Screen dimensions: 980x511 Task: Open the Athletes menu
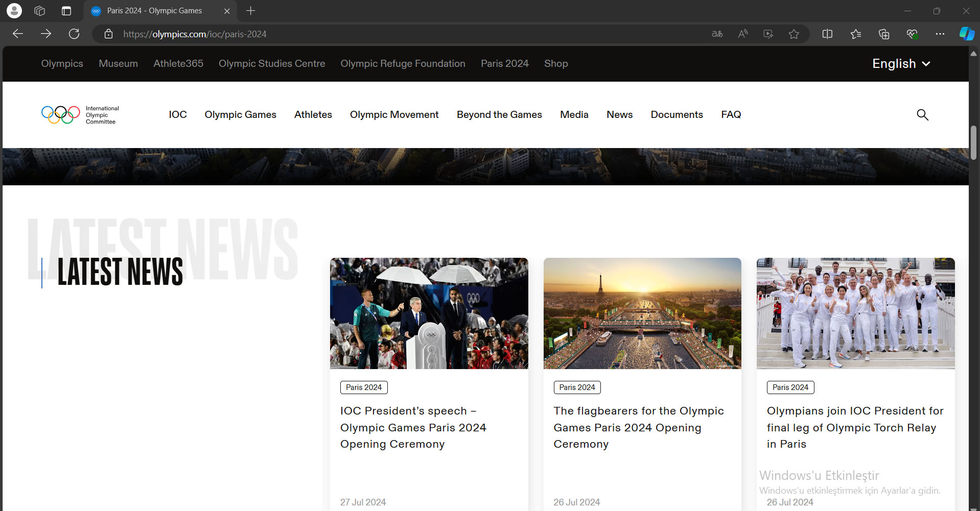click(313, 115)
